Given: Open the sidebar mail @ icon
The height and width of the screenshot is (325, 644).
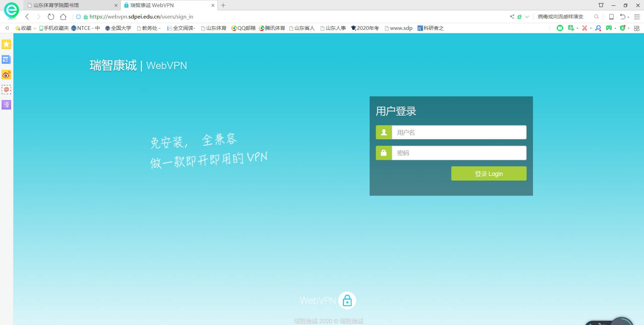Looking at the screenshot, I should (6, 90).
